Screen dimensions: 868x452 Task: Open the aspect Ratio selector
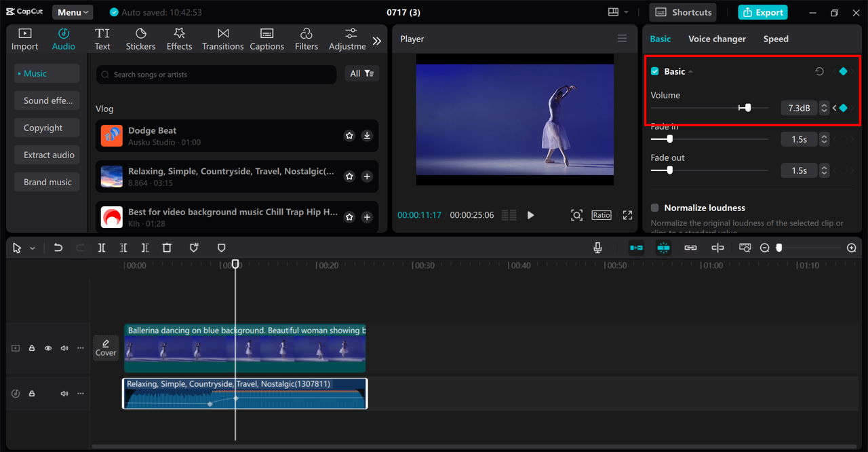(x=601, y=215)
